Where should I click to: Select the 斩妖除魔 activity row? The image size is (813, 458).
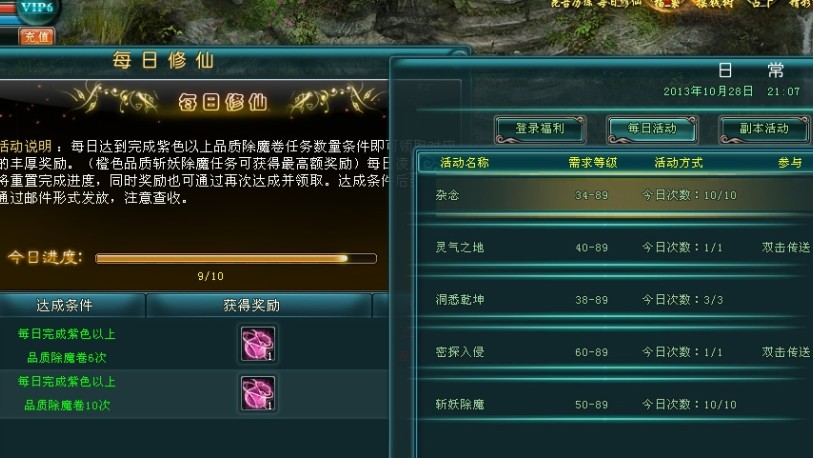pos(615,405)
